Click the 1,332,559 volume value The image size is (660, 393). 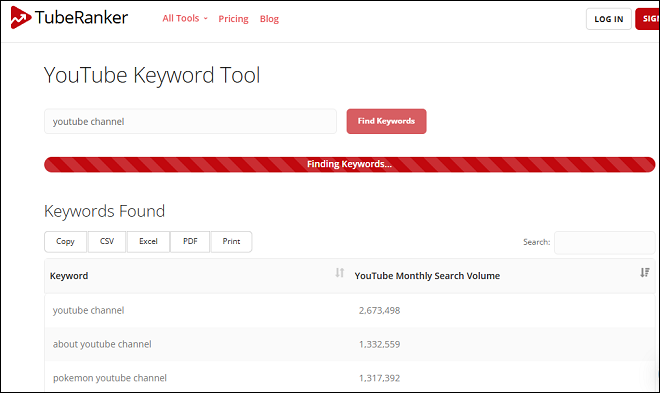pos(379,344)
